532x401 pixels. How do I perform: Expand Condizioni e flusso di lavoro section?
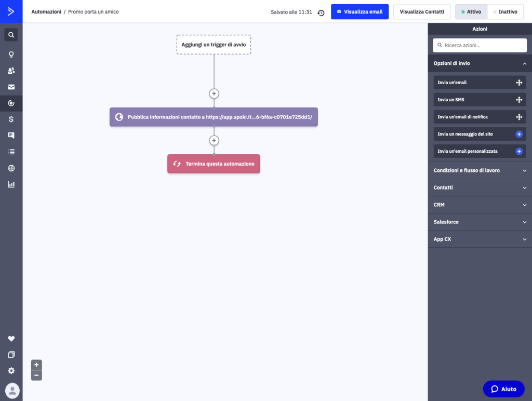coord(524,170)
